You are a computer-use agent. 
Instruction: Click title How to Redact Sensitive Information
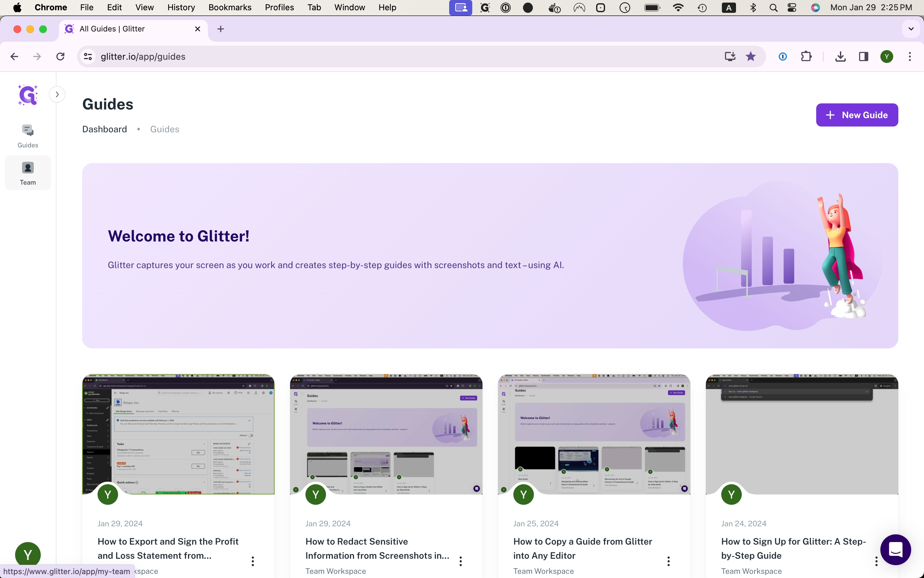(x=377, y=548)
